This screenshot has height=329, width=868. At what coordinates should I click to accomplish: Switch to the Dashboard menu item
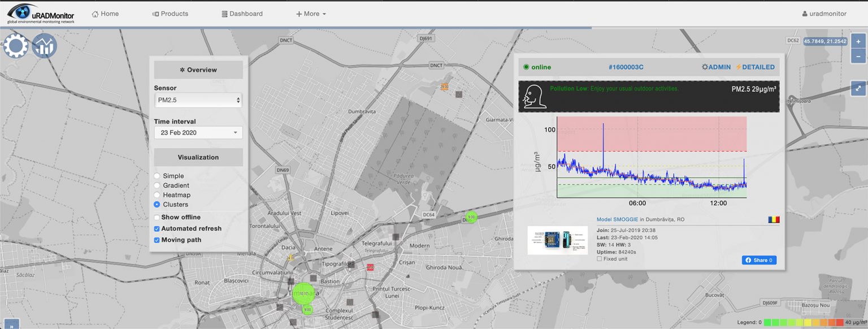(242, 13)
